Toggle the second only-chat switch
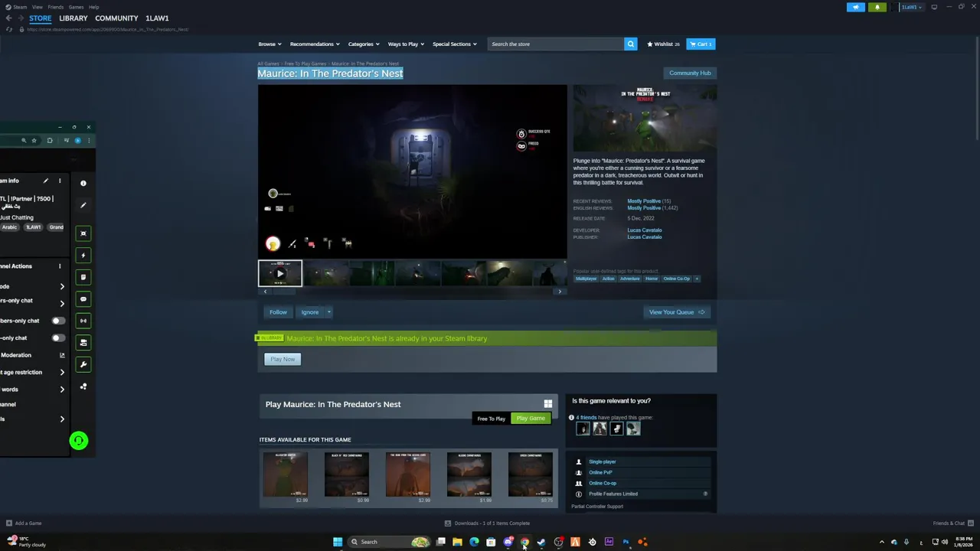Image resolution: width=980 pixels, height=551 pixels. pyautogui.click(x=57, y=337)
